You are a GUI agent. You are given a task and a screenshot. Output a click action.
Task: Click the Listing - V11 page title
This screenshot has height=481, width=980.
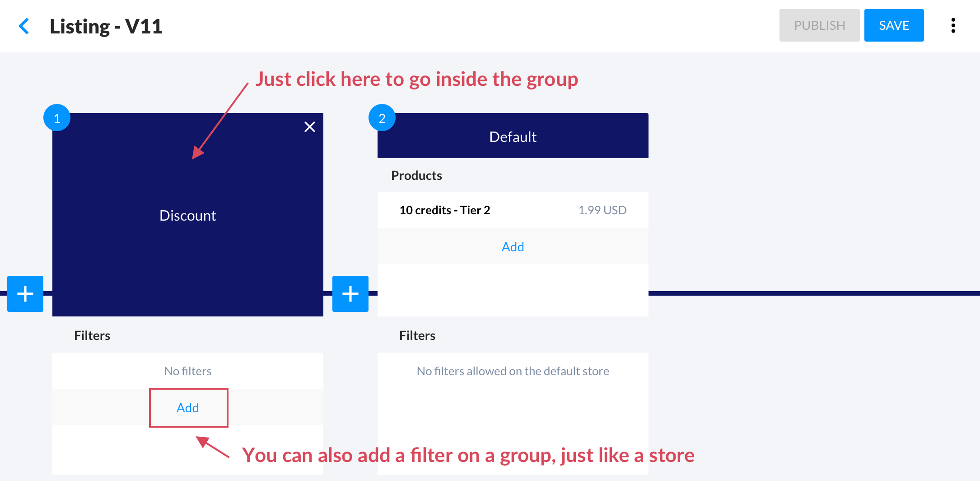coord(106,26)
